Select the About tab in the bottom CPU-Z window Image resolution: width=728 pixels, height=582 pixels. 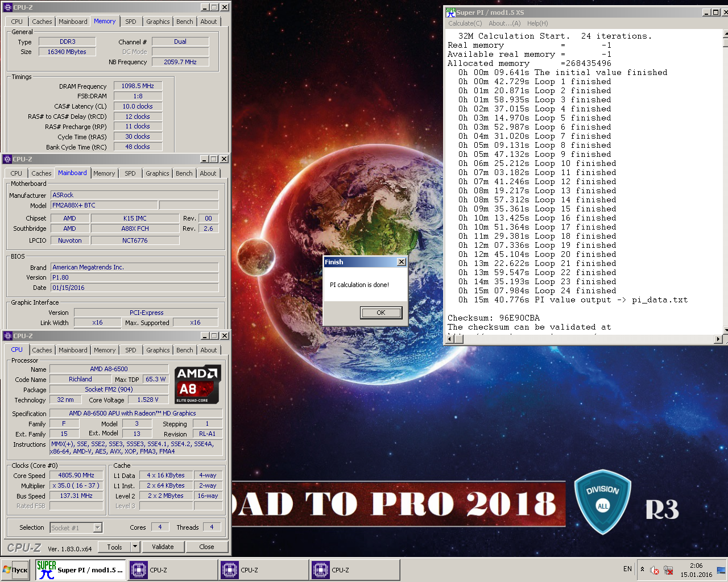209,350
